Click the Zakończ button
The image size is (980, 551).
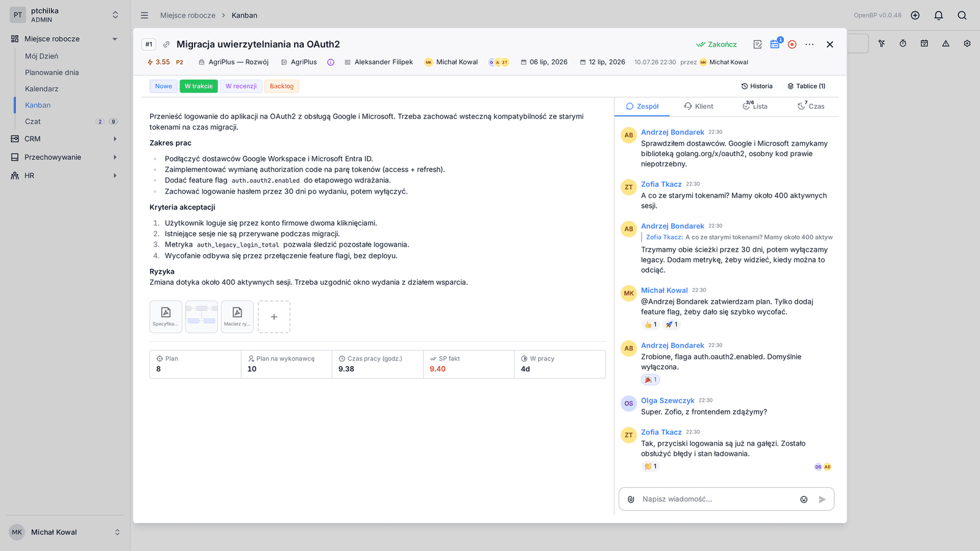click(717, 44)
